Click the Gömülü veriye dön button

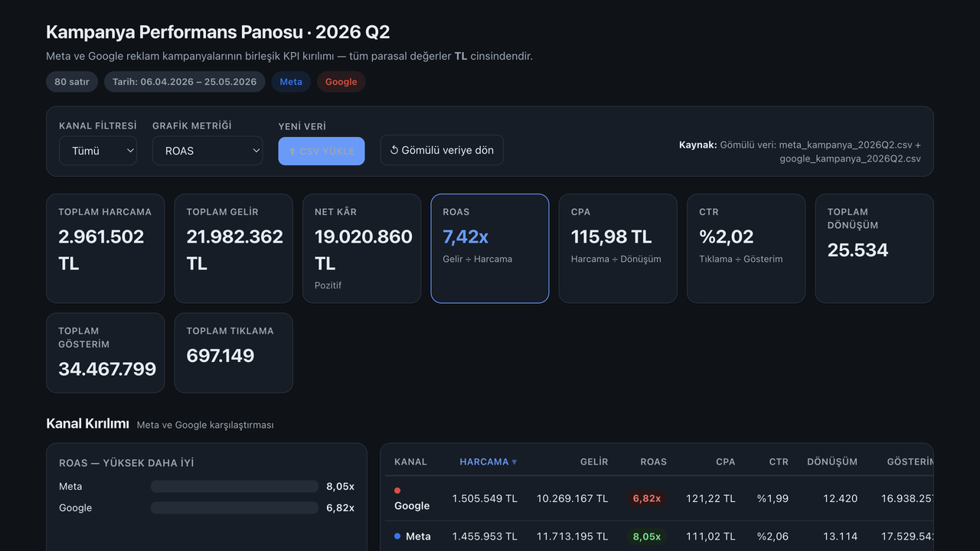click(442, 150)
